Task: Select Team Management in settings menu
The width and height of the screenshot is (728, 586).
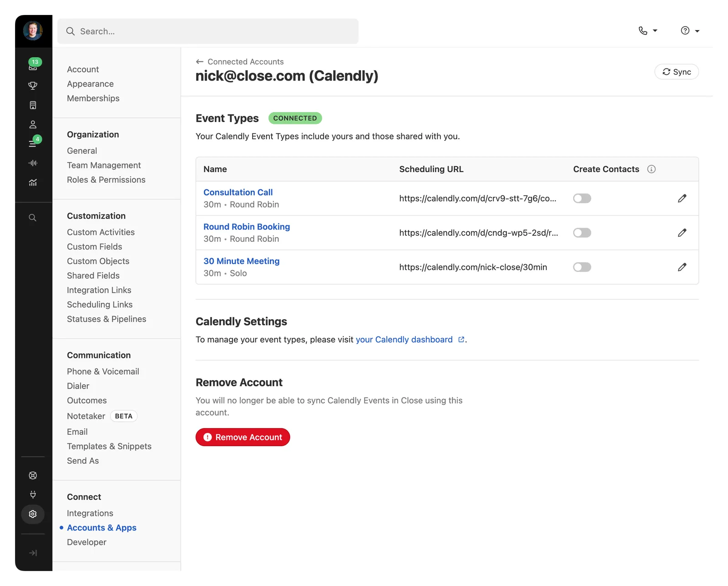Action: coord(104,165)
